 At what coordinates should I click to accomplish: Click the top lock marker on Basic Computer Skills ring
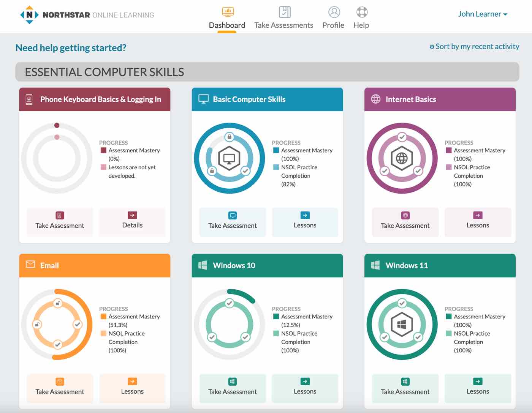[229, 137]
